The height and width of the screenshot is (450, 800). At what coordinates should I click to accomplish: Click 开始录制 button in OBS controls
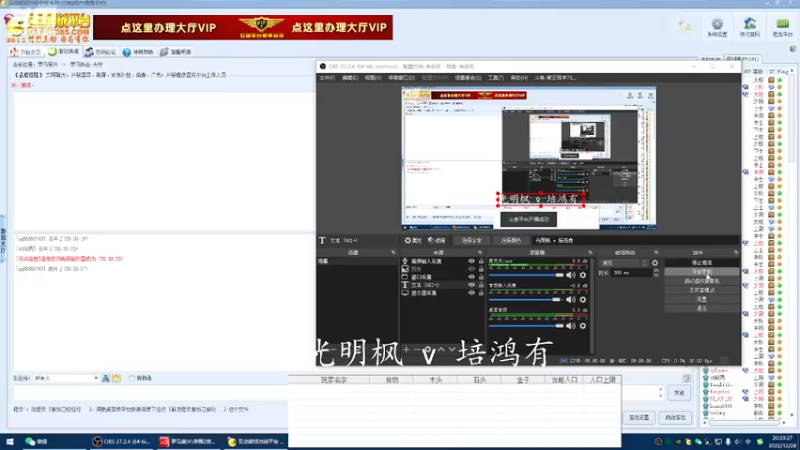pos(702,272)
